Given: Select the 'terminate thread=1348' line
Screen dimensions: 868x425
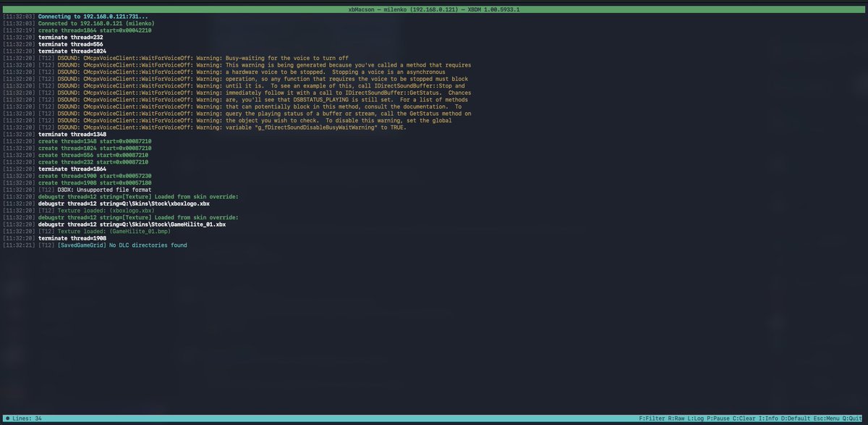Looking at the screenshot, I should point(73,135).
